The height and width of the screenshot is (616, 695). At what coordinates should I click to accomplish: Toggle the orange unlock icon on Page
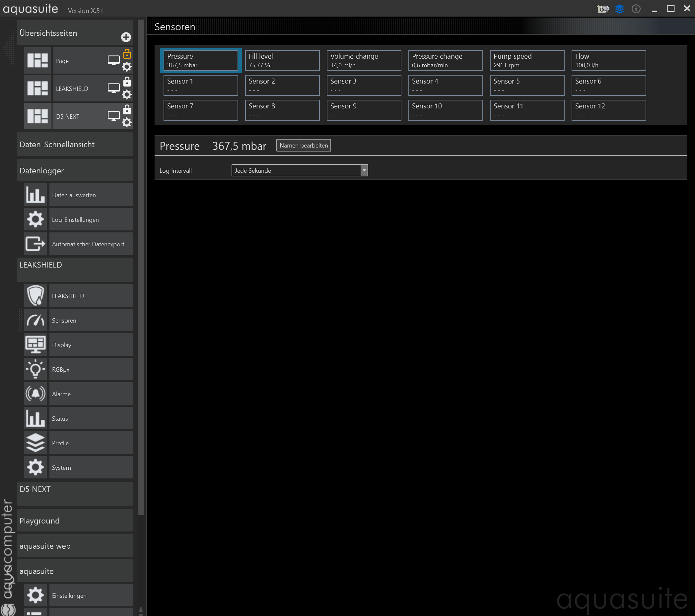pos(127,54)
